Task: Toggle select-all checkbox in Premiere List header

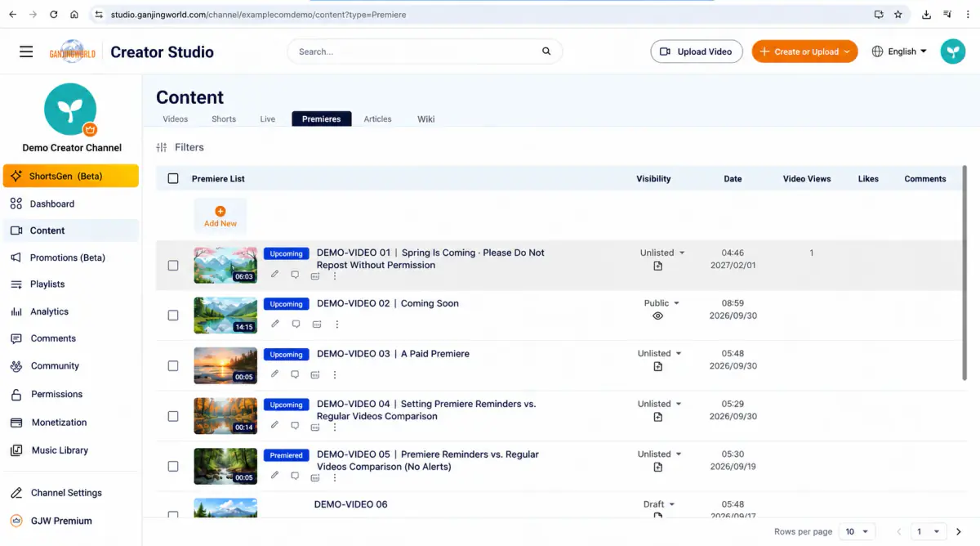Action: pyautogui.click(x=173, y=178)
